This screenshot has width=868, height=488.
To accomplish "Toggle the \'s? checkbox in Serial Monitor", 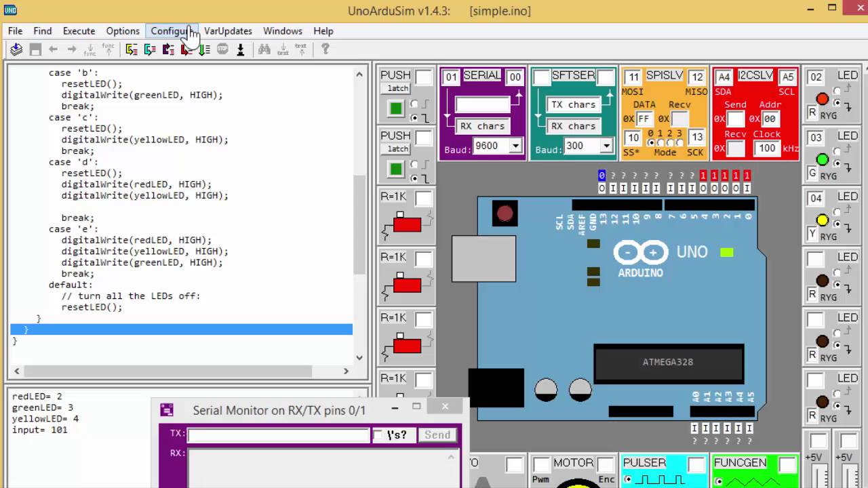I will click(378, 435).
